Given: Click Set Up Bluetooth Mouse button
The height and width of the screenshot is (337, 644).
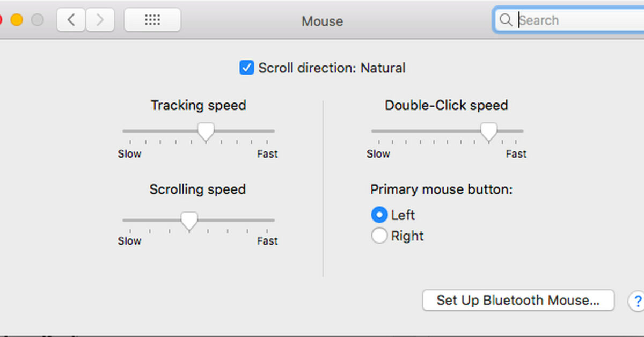Looking at the screenshot, I should click(518, 301).
